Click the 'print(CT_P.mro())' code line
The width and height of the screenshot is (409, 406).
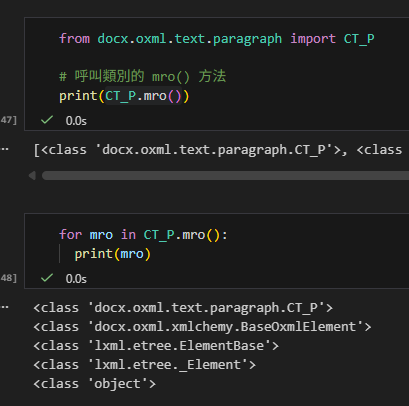tap(124, 96)
